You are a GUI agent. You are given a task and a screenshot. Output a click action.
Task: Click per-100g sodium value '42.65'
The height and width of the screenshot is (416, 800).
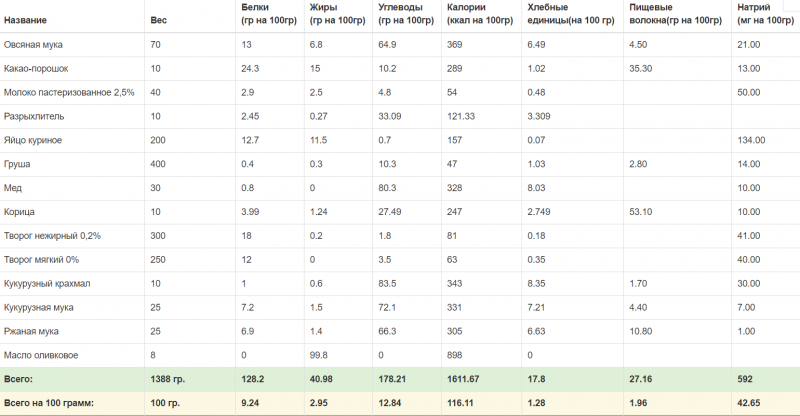click(749, 403)
